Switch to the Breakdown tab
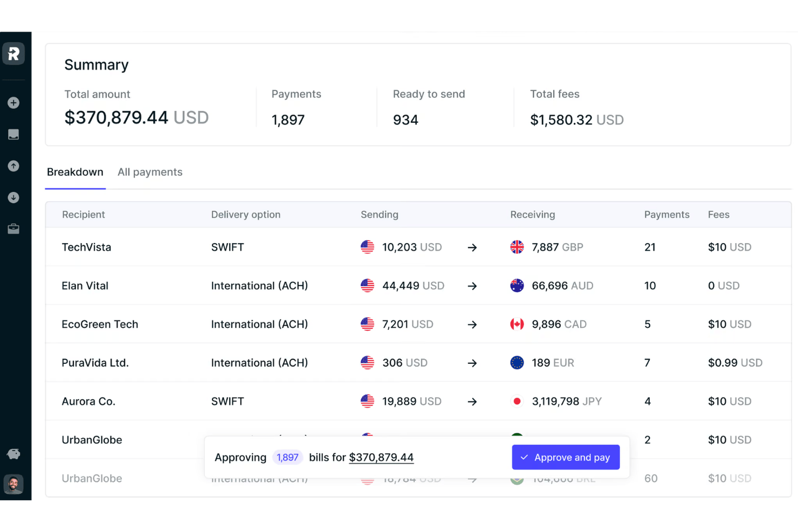Image resolution: width=798 pixels, height=532 pixels. [75, 172]
